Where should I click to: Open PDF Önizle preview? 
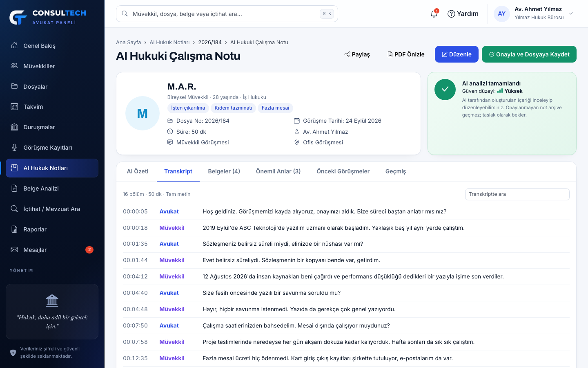pos(406,54)
